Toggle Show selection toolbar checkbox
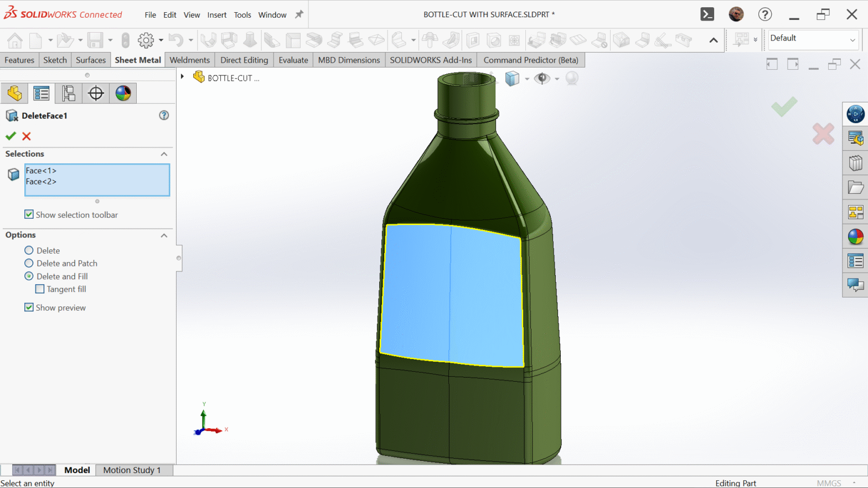Image resolution: width=868 pixels, height=488 pixels. click(29, 214)
